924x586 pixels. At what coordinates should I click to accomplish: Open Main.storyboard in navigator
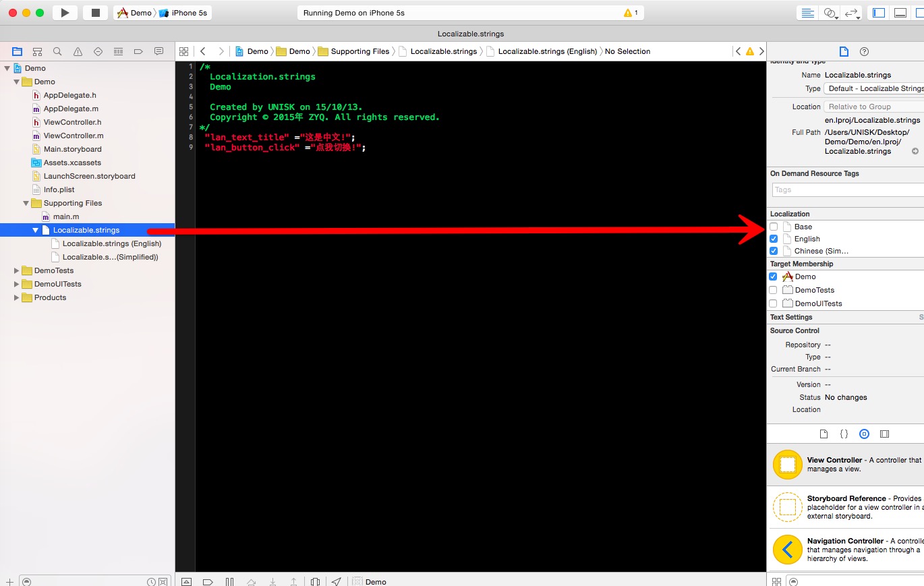pos(72,149)
